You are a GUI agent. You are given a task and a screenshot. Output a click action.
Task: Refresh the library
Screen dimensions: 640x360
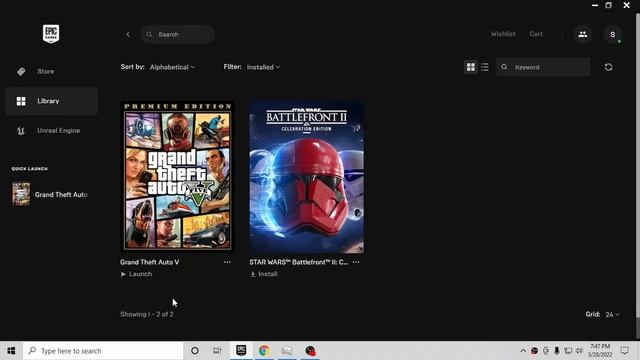click(609, 67)
